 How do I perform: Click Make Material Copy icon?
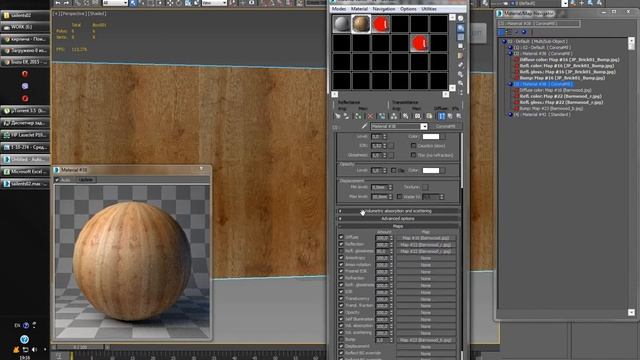coord(382,116)
